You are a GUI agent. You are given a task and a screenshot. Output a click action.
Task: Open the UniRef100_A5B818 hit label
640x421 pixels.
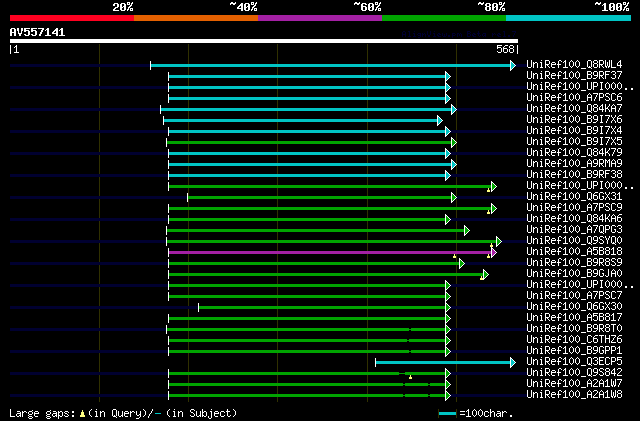[574, 252]
